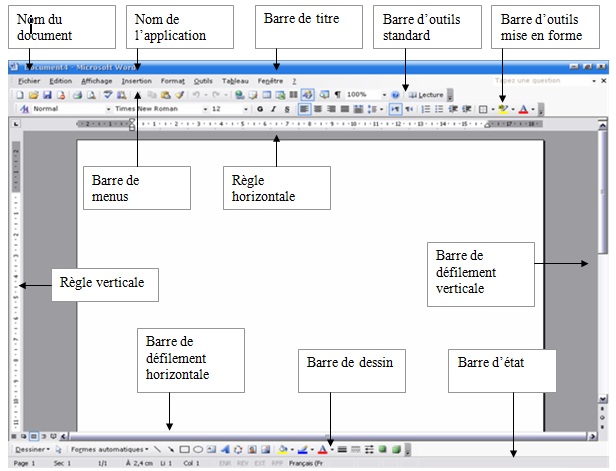This screenshot has width=616, height=471.
Task: Click the Increase Indent icon
Action: [x=466, y=109]
